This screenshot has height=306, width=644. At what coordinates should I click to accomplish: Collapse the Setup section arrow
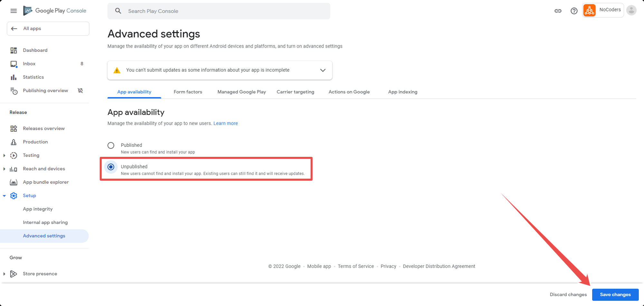[4, 196]
